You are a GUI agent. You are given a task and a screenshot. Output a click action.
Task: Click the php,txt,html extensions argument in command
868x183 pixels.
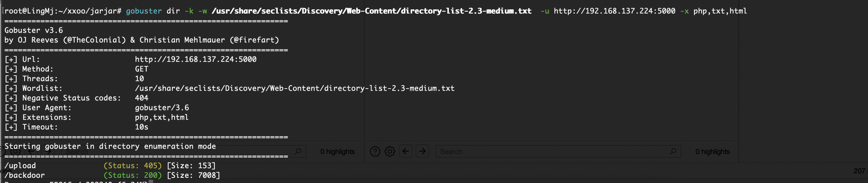(x=720, y=11)
